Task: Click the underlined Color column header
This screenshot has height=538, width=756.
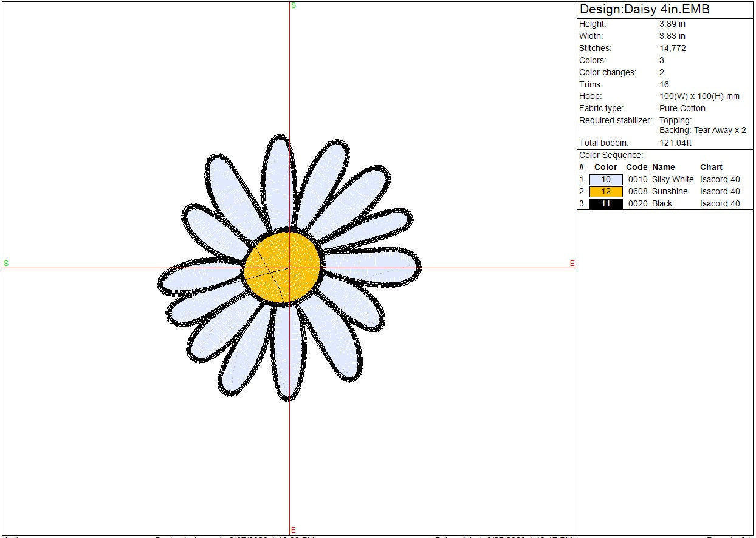Action: click(605, 168)
